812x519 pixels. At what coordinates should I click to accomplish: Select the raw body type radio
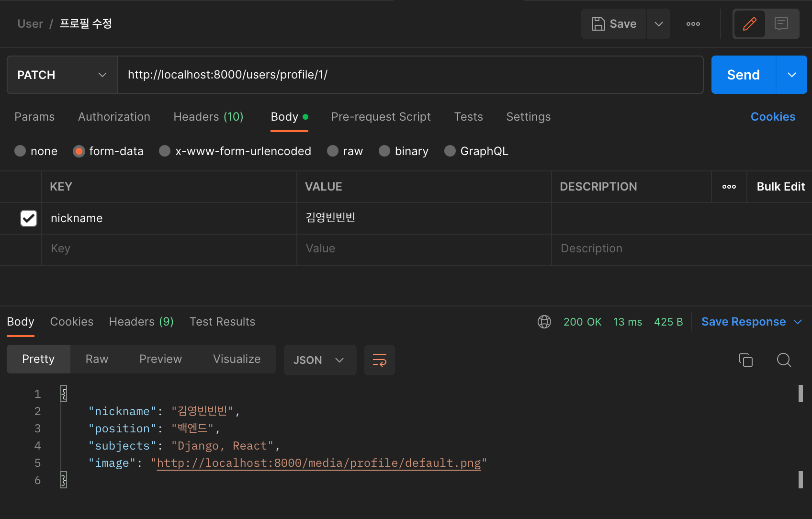pyautogui.click(x=333, y=151)
